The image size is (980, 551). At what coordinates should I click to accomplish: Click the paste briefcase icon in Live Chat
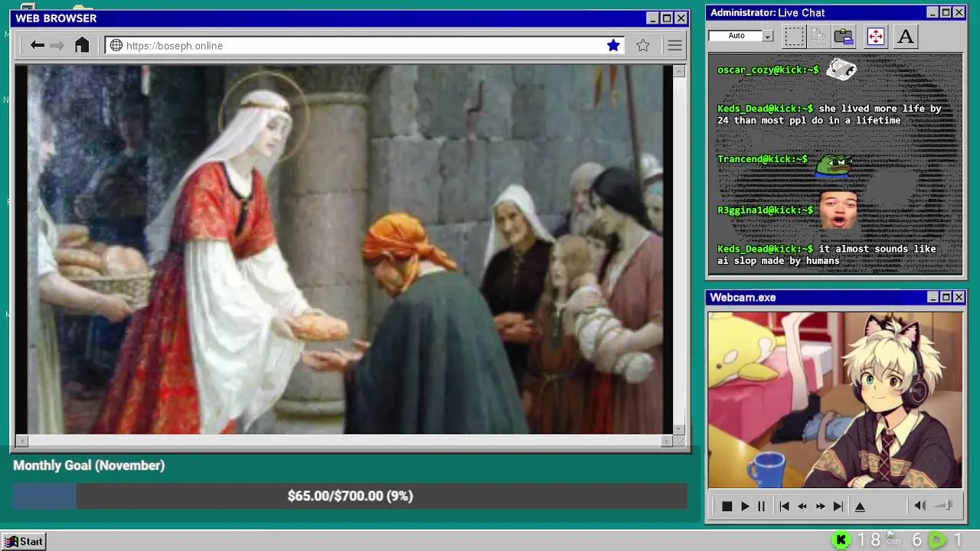[844, 36]
